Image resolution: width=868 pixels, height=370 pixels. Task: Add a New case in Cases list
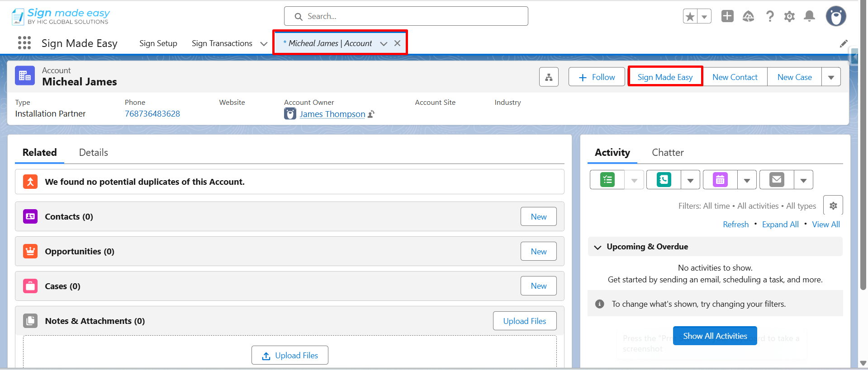tap(538, 286)
